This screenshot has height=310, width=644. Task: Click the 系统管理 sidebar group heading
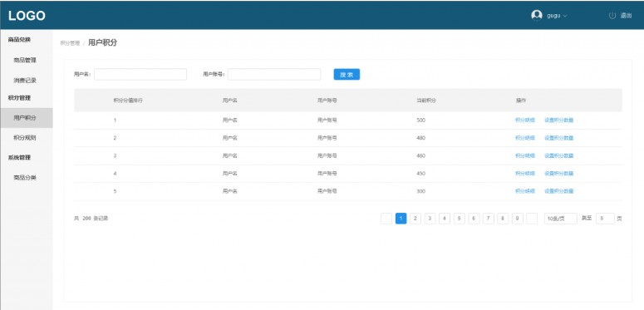coord(19,157)
